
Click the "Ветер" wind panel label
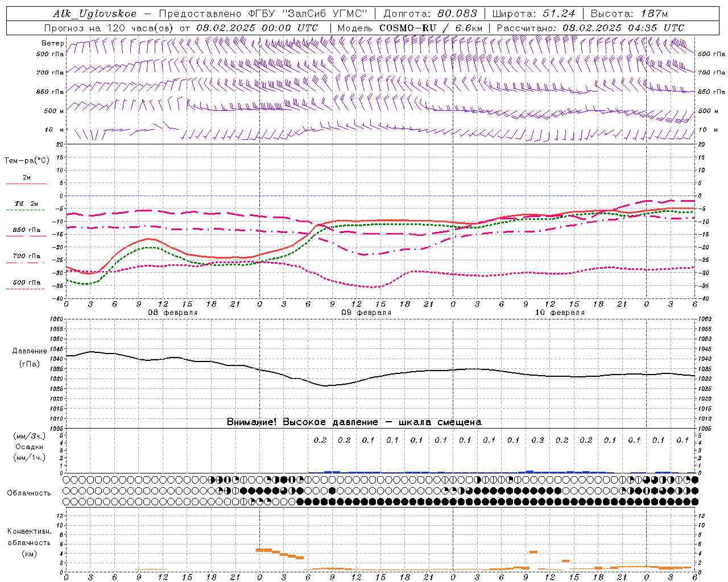(52, 43)
